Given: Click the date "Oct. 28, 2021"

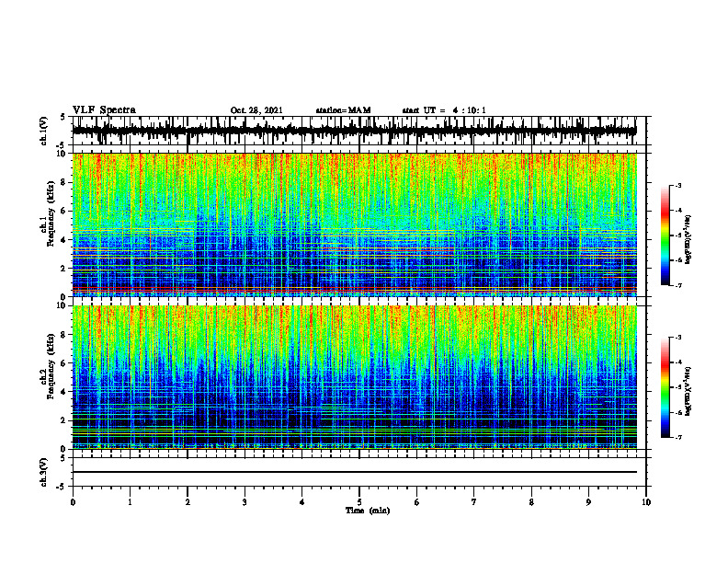Looking at the screenshot, I should [256, 110].
